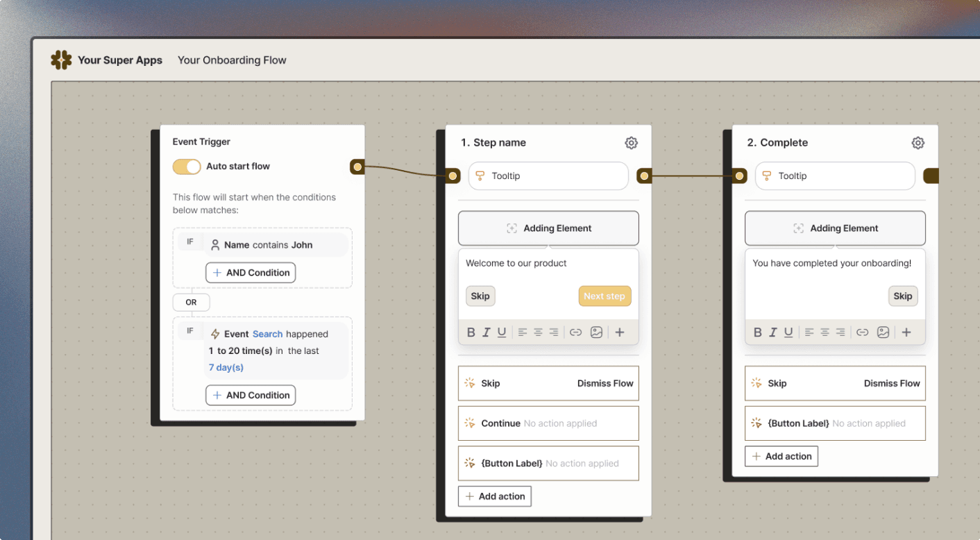Click Bold icon in Welcome tooltip editor

click(471, 332)
